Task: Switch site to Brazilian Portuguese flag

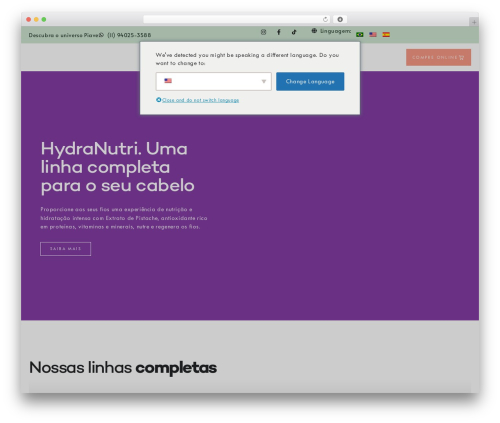Action: pos(360,34)
